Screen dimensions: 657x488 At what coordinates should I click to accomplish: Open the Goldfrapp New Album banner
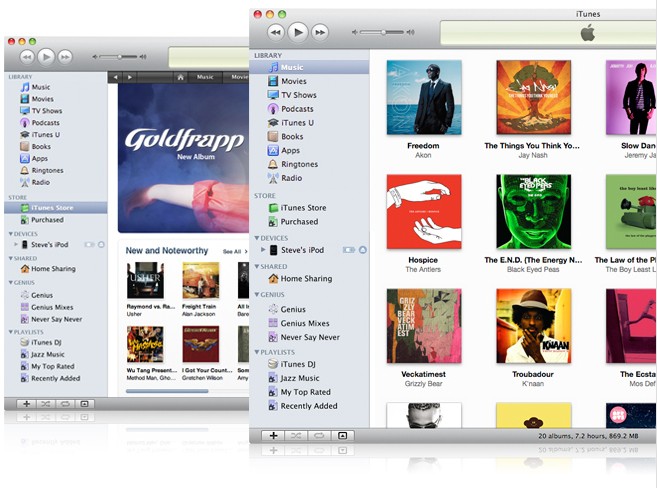click(184, 158)
